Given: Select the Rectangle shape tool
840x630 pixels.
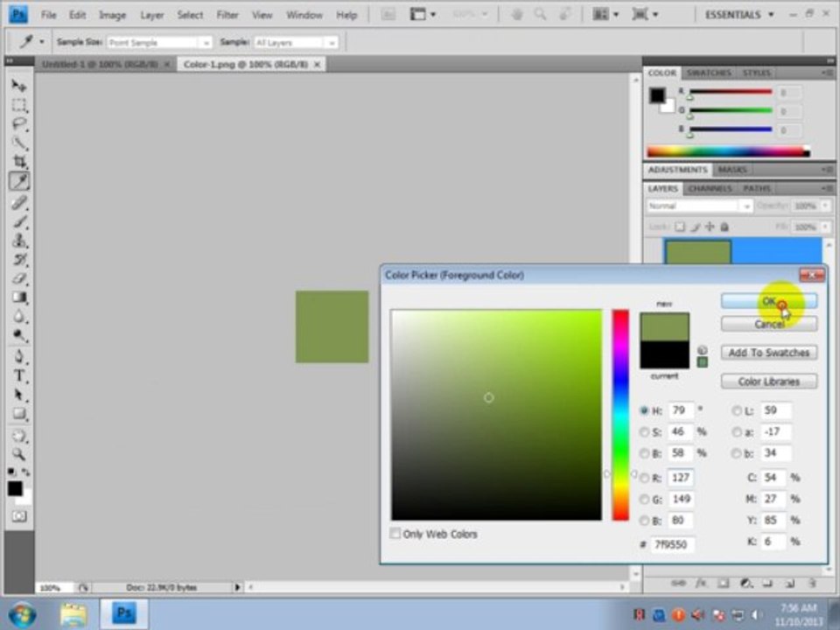Looking at the screenshot, I should [18, 414].
